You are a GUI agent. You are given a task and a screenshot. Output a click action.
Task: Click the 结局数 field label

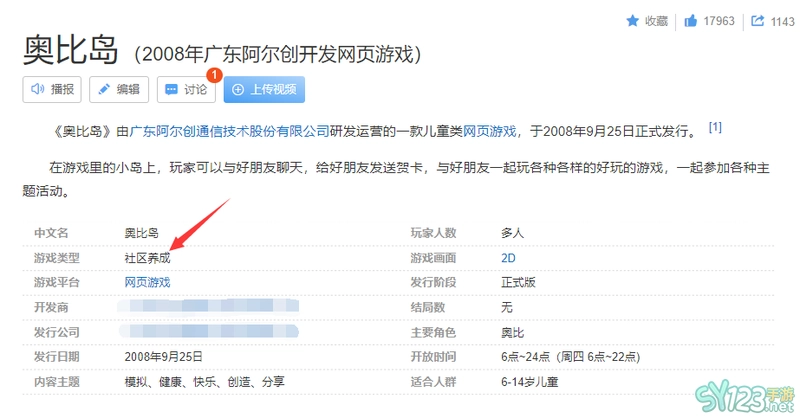(428, 307)
